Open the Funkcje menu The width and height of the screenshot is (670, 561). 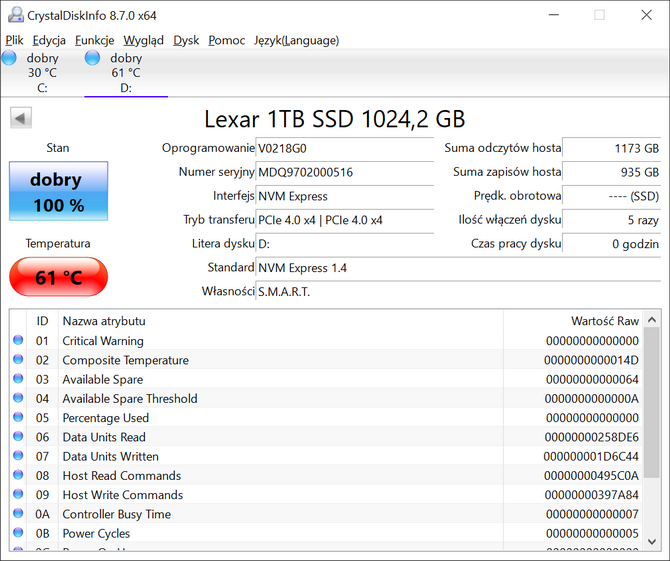[94, 40]
